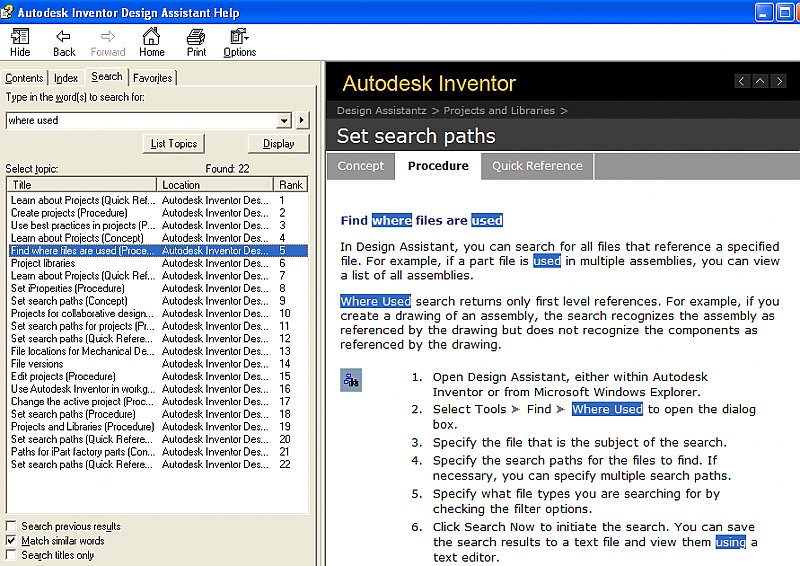Screen dimensions: 800x566
Task: Click the search words input field
Action: coord(141,120)
